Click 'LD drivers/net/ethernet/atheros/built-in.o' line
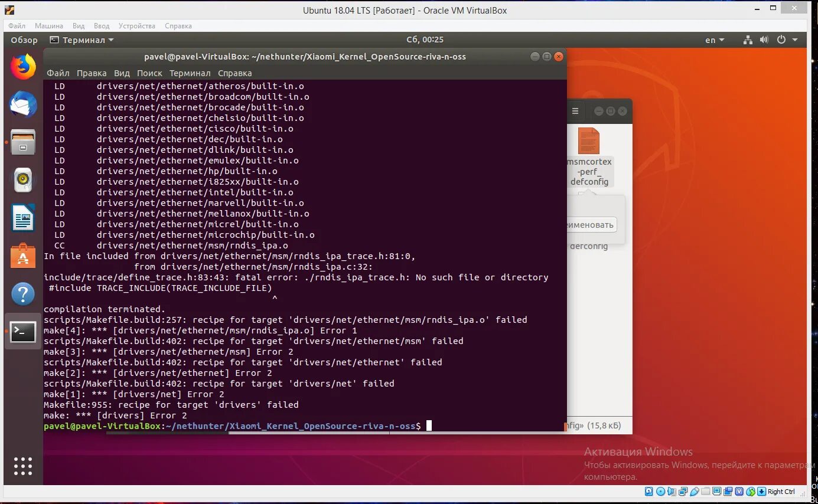The width and height of the screenshot is (818, 504). pyautogui.click(x=179, y=86)
